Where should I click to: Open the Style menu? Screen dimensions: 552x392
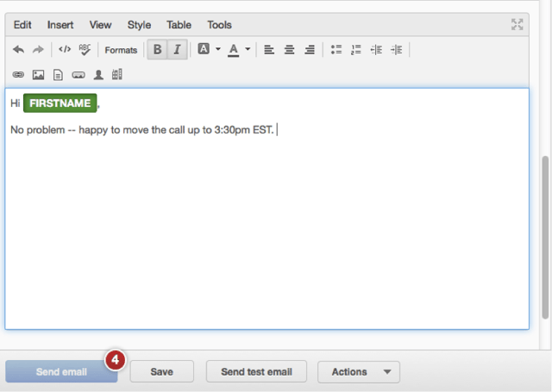[139, 25]
